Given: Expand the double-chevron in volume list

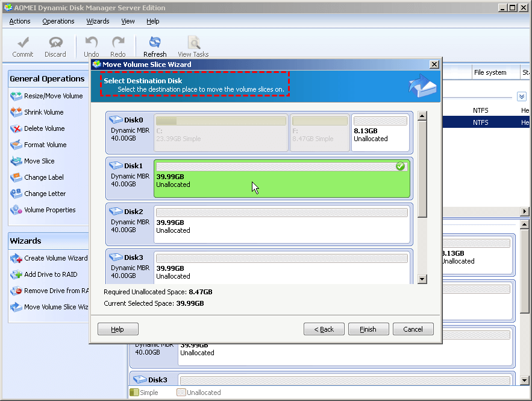Looking at the screenshot, I should tap(522, 96).
